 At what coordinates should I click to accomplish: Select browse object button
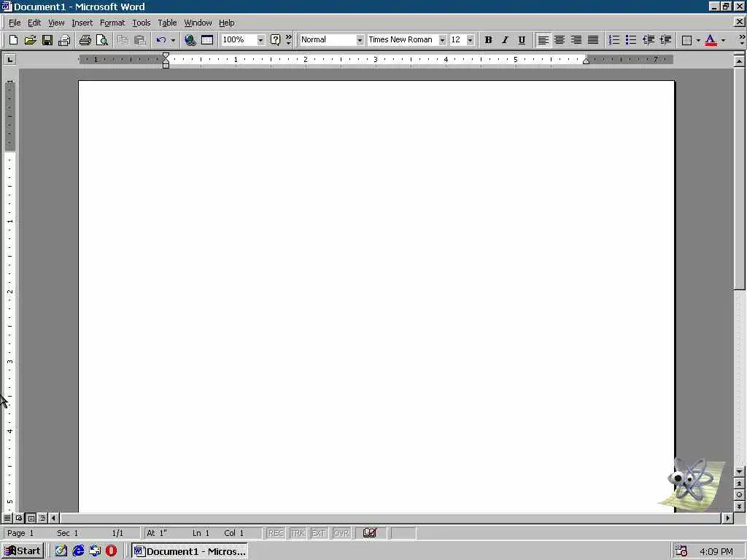click(x=739, y=495)
